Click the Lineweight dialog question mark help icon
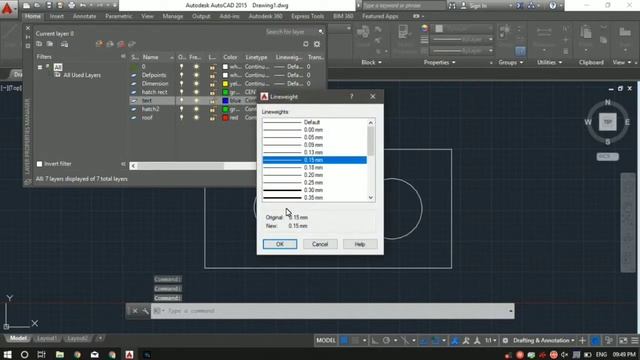This screenshot has height=360, width=640. [351, 96]
